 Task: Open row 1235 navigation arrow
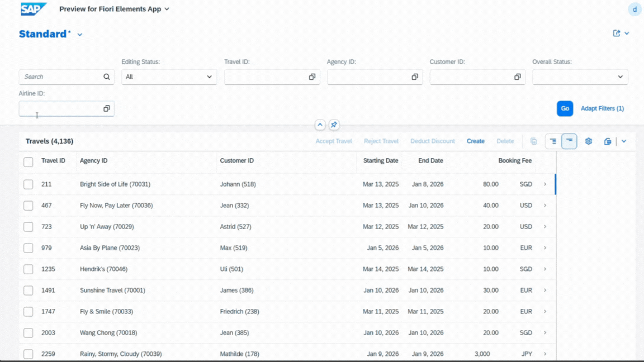click(x=545, y=269)
